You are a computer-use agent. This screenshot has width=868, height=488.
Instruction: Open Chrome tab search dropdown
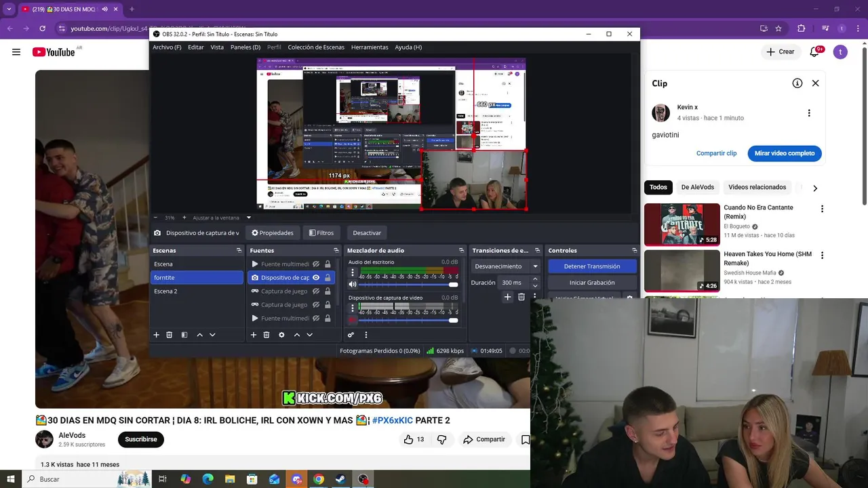click(9, 9)
